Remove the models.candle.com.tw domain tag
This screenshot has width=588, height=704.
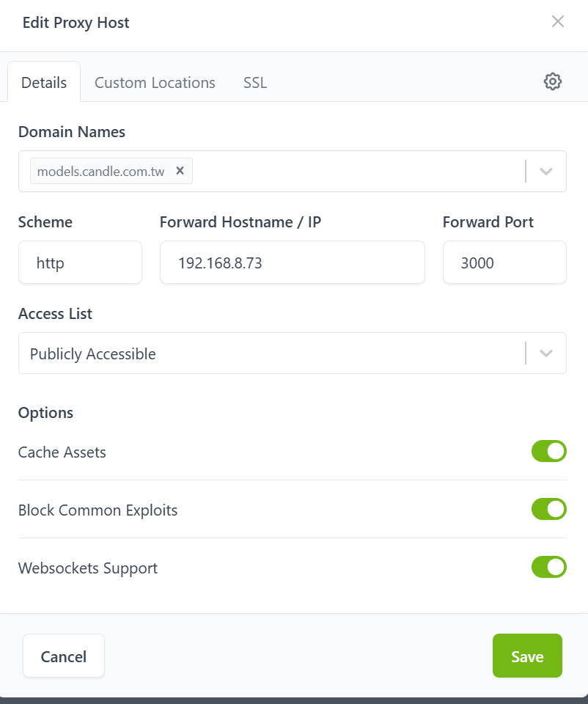point(180,171)
